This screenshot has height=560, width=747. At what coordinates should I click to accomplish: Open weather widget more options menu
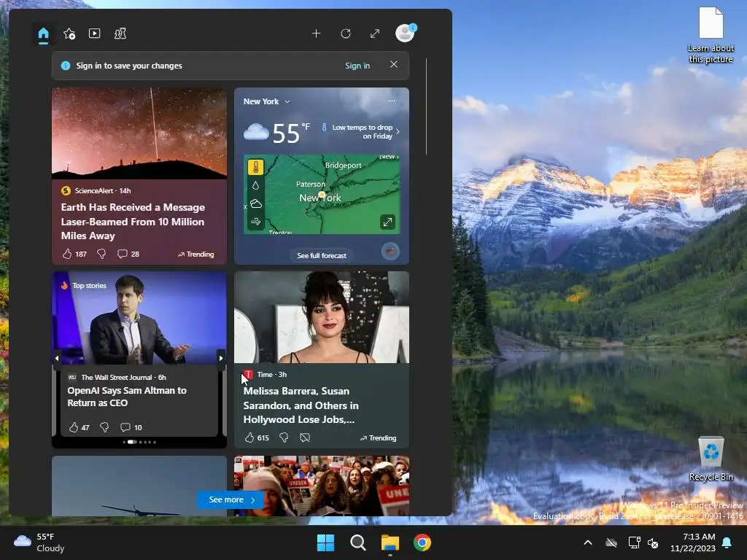[392, 101]
